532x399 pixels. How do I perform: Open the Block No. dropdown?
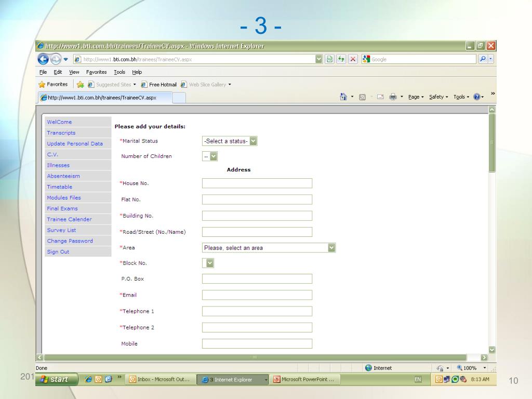(208, 263)
